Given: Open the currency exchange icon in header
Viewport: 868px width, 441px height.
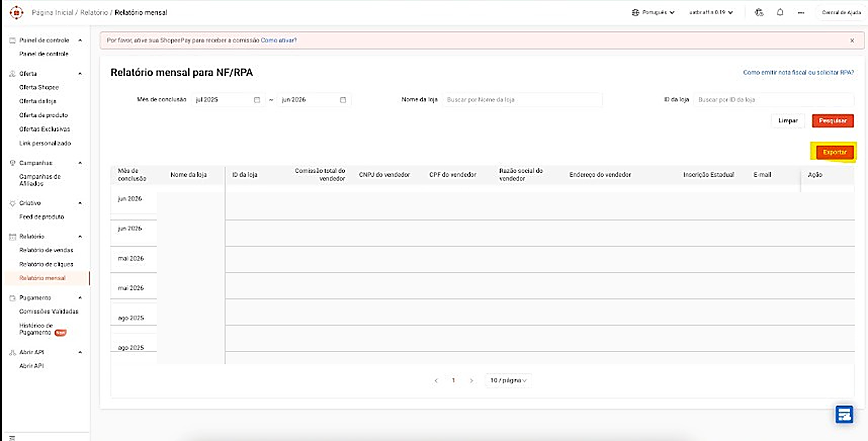Looking at the screenshot, I should coord(759,12).
